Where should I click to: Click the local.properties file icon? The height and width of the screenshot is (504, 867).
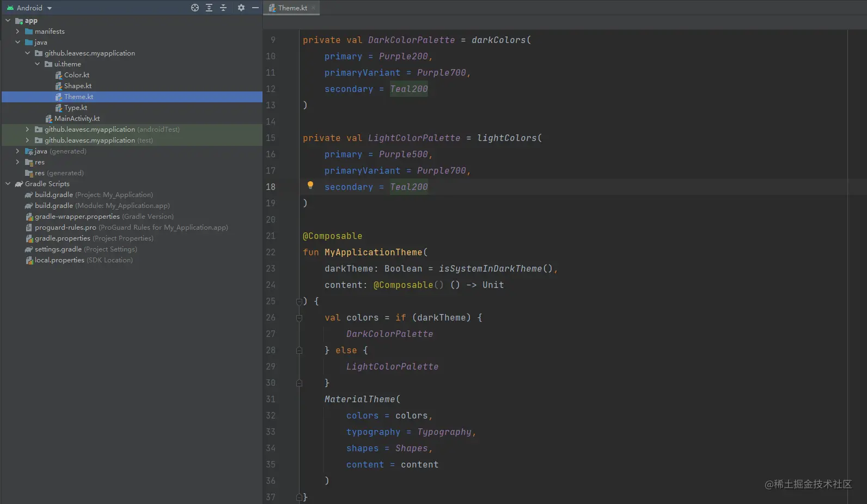point(29,260)
